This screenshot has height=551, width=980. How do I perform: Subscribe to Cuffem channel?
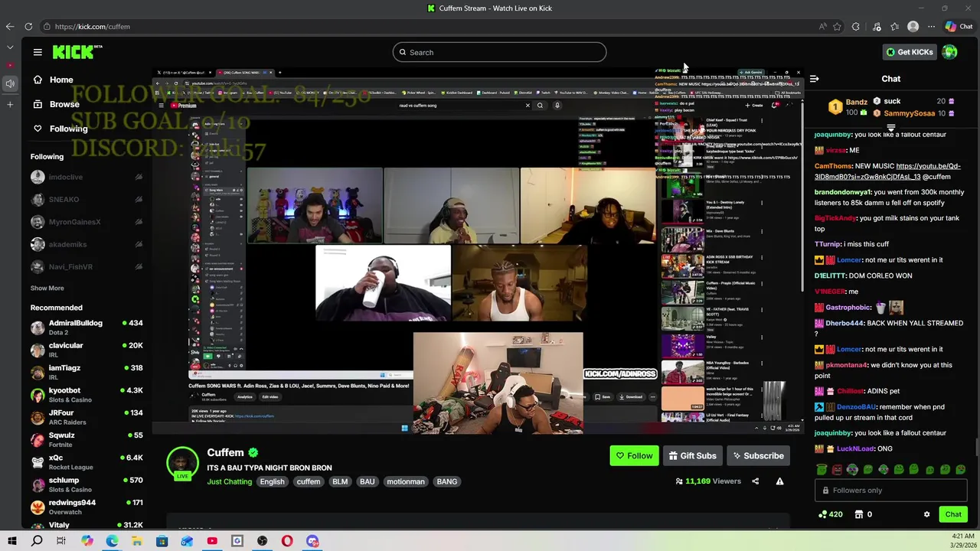pyautogui.click(x=758, y=456)
